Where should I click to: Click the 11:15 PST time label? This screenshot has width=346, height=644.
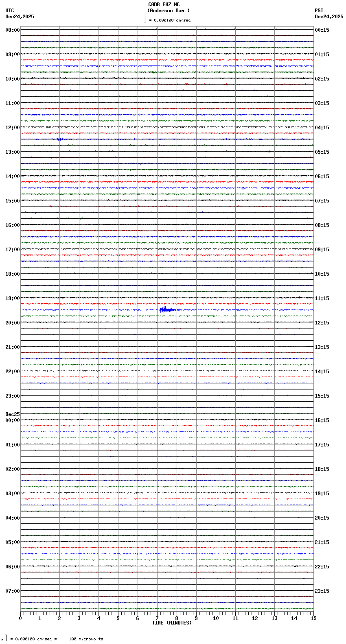tap(322, 298)
